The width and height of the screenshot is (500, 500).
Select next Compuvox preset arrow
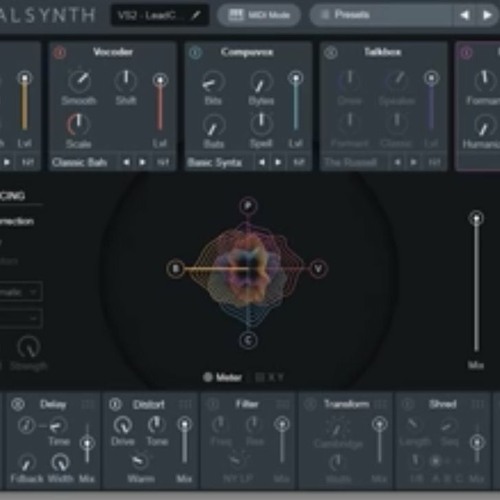(x=278, y=162)
